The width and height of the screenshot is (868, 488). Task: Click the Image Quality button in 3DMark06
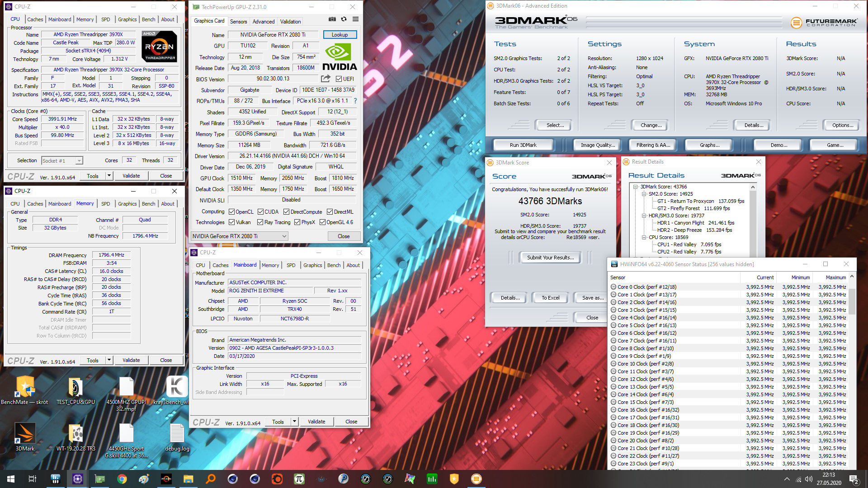598,145
